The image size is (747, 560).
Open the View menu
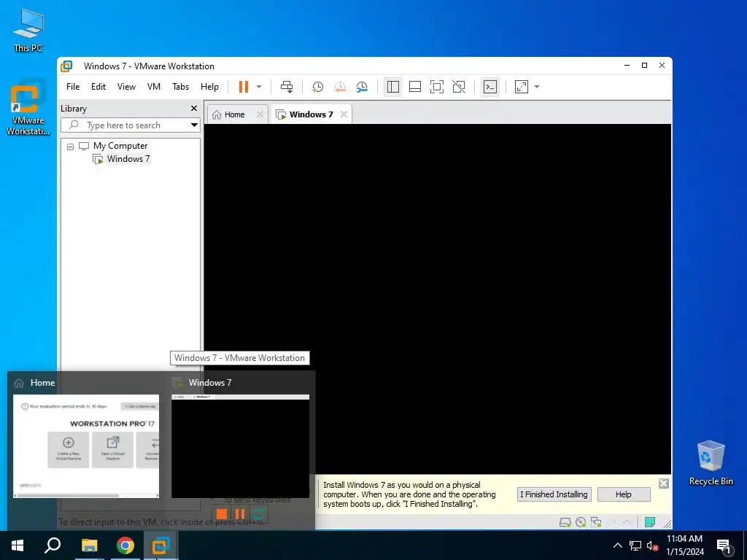point(126,87)
